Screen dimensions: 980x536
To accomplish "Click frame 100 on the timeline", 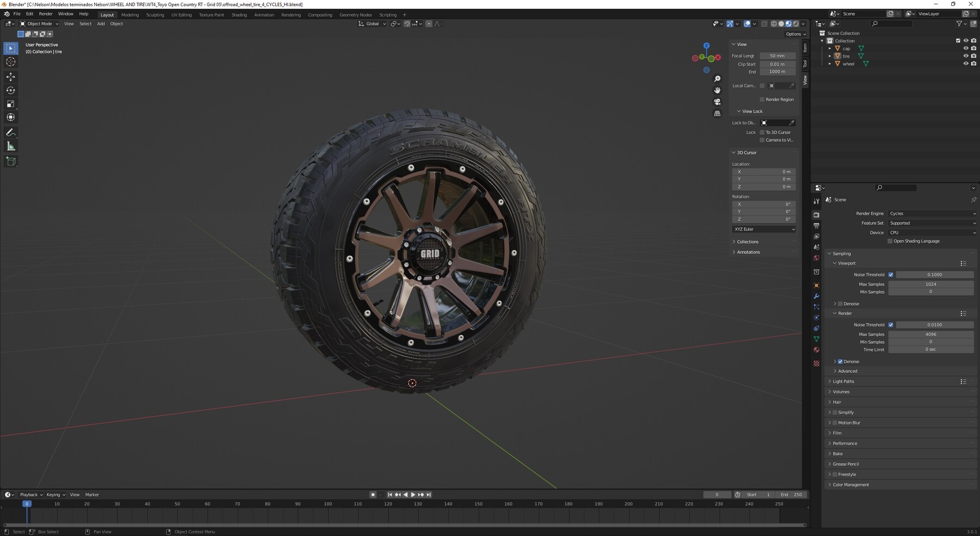I will (327, 504).
